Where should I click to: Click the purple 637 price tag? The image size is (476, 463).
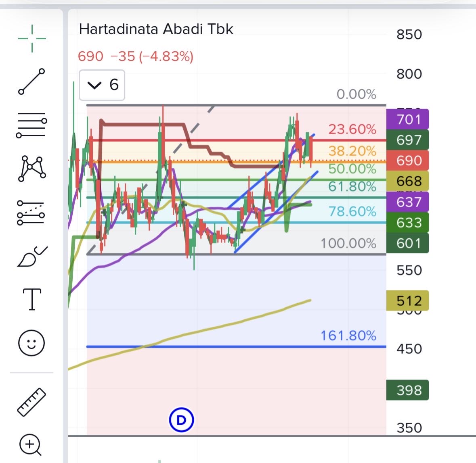click(x=408, y=202)
